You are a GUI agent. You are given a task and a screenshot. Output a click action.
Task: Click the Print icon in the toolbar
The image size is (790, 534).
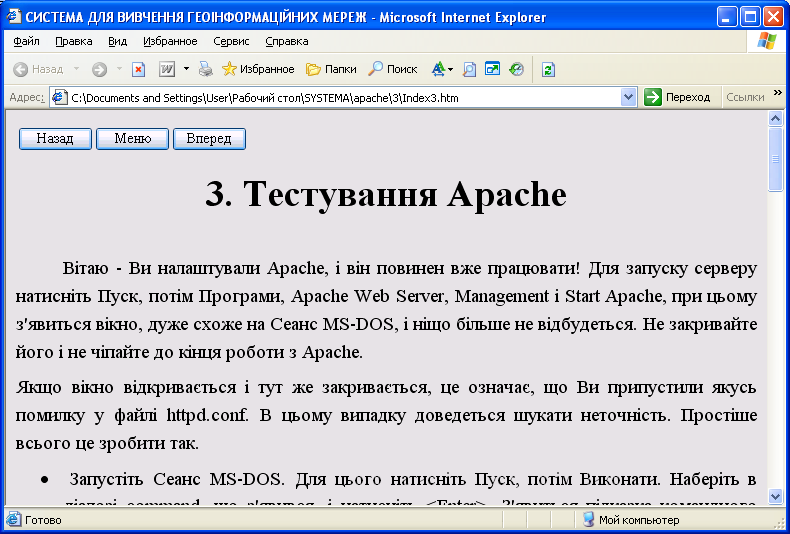[x=206, y=69]
